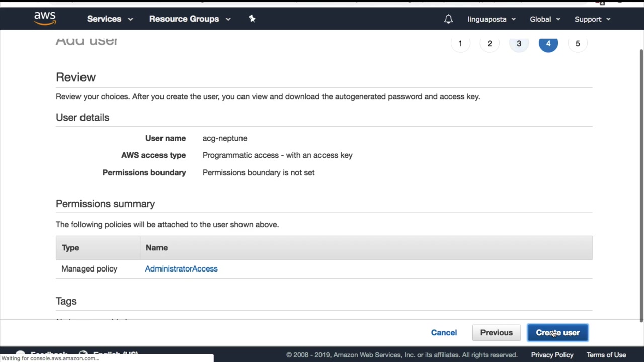
Task: Open the Support menu
Action: click(592, 19)
